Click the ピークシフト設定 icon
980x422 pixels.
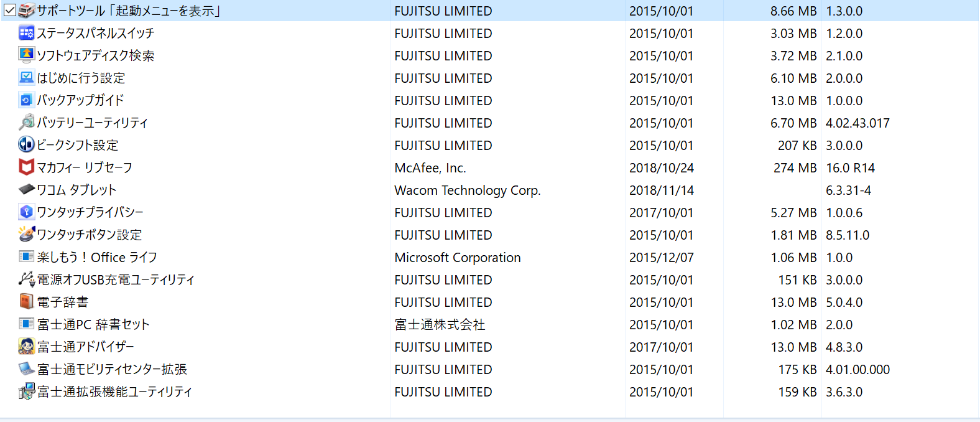(x=26, y=145)
